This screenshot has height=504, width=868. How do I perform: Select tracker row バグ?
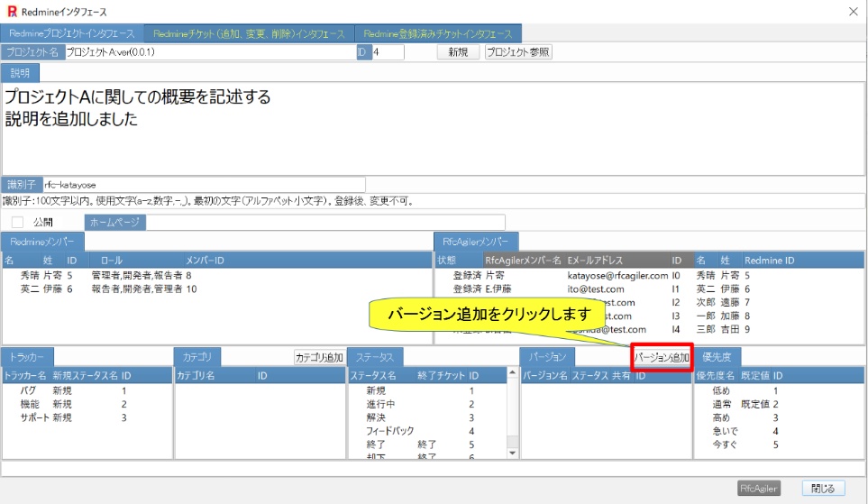[x=87, y=390]
